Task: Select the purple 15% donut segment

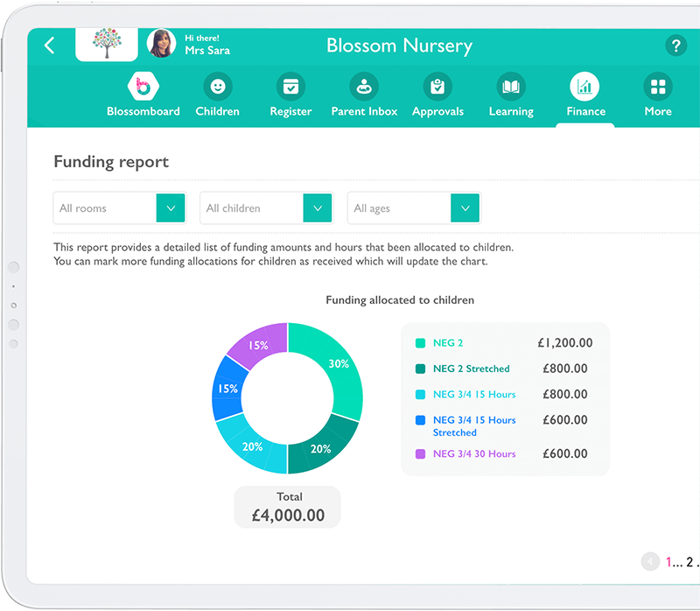Action: tap(258, 345)
